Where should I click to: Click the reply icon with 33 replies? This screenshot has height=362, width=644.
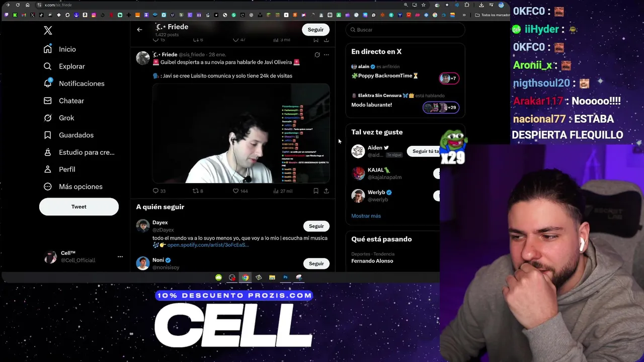pyautogui.click(x=155, y=191)
